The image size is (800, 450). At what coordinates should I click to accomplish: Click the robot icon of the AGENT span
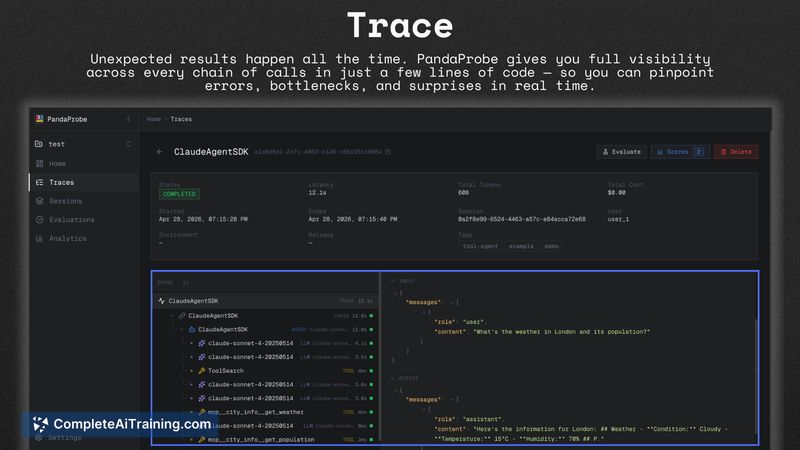(x=192, y=330)
